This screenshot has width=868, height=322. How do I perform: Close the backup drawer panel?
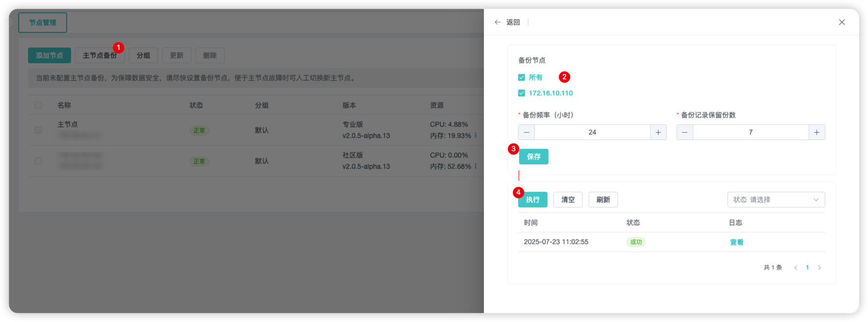pos(842,22)
